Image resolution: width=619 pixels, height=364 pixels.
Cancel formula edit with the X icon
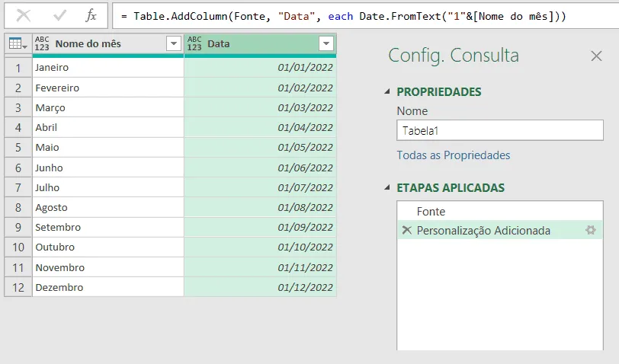tap(24, 15)
